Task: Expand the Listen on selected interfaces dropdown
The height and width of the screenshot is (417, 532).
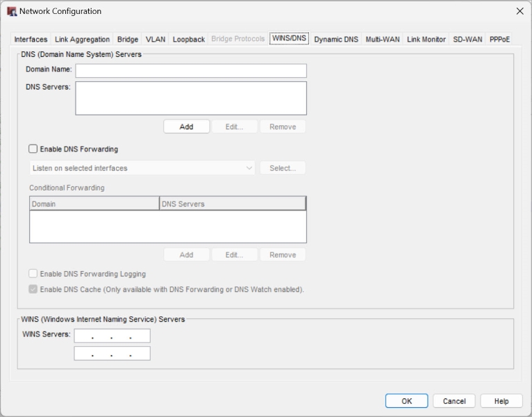Action: coord(142,168)
